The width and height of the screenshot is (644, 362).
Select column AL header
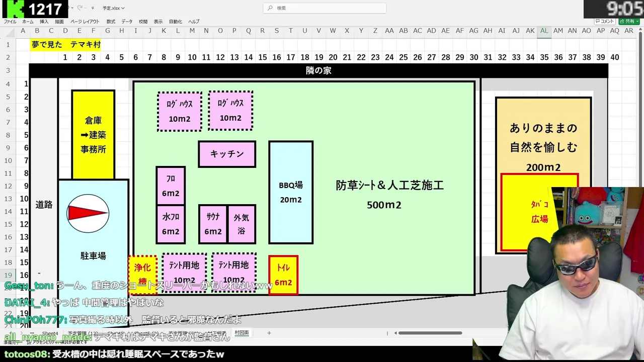point(544,31)
